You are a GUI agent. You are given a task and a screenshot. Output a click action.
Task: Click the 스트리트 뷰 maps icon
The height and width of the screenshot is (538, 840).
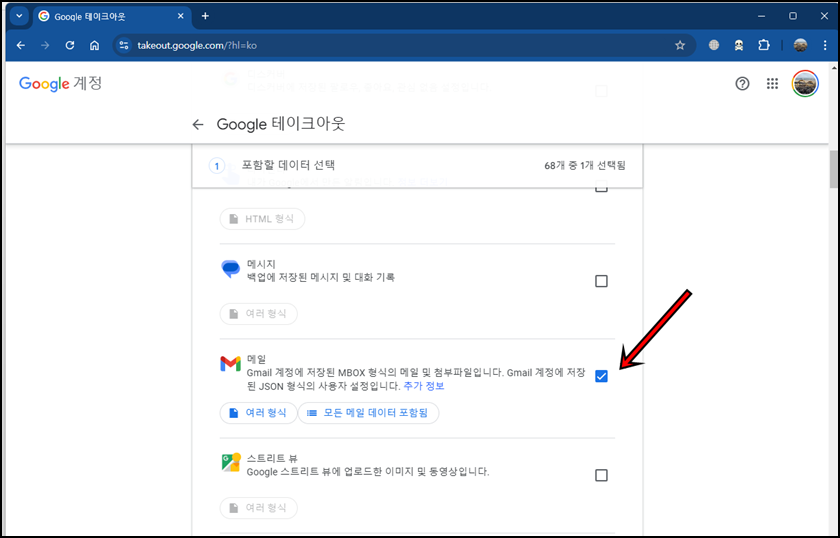pyautogui.click(x=231, y=462)
